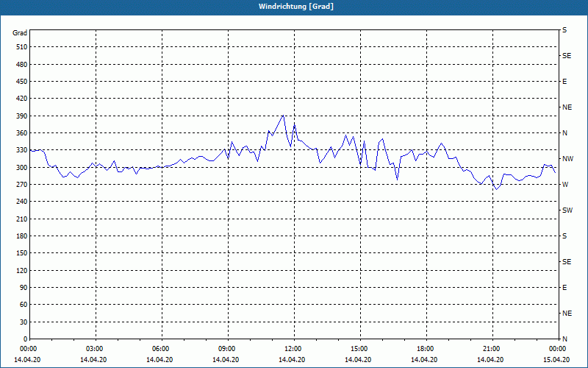Click the 14.04.20 date under 03:00
Screen dimensions: 588x368
pos(93,360)
